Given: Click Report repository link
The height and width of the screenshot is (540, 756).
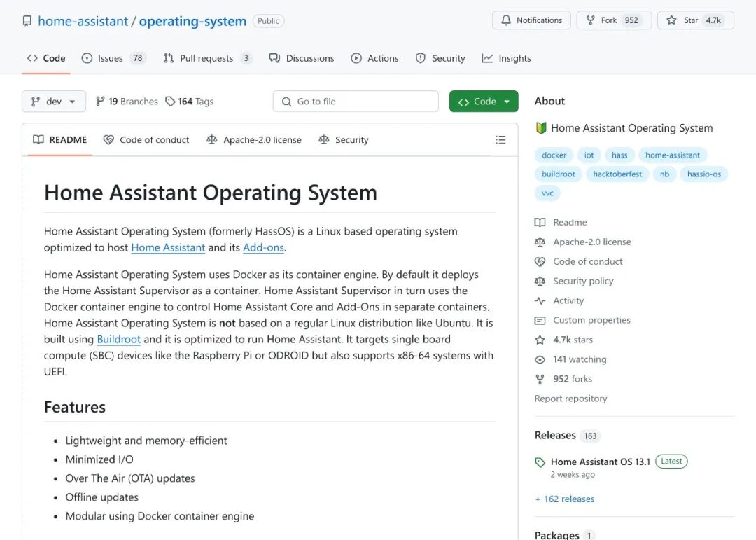Looking at the screenshot, I should [x=571, y=399].
